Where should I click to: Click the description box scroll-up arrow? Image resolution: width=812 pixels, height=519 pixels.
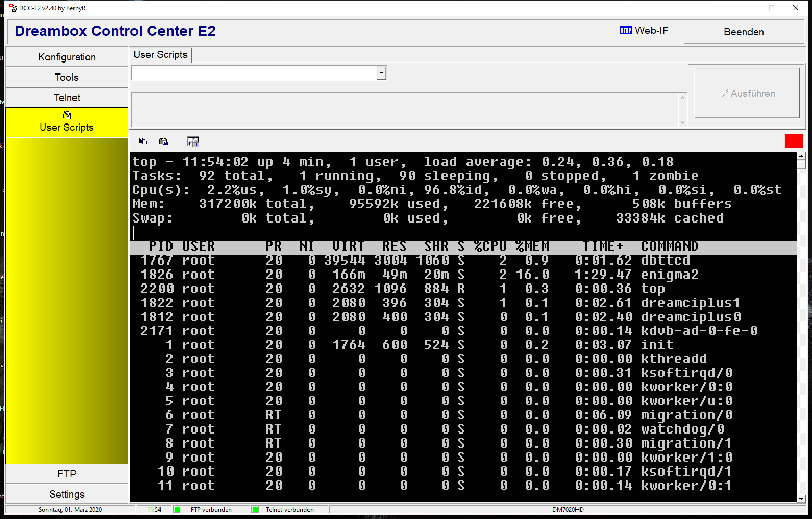pyautogui.click(x=682, y=98)
